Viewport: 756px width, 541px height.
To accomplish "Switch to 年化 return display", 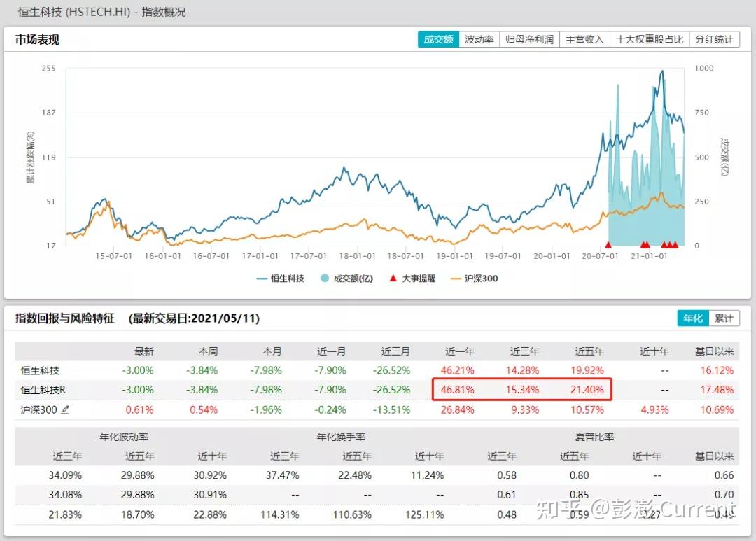I will click(x=692, y=318).
